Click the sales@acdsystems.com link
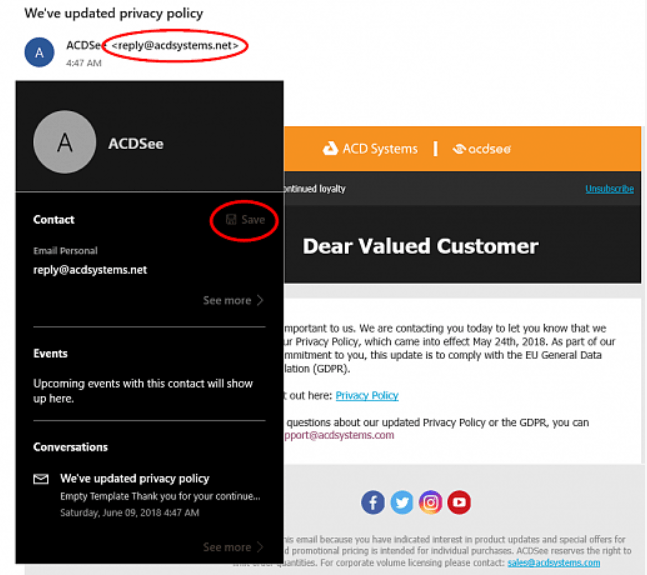Screen dimensions: 647x575 [554, 563]
